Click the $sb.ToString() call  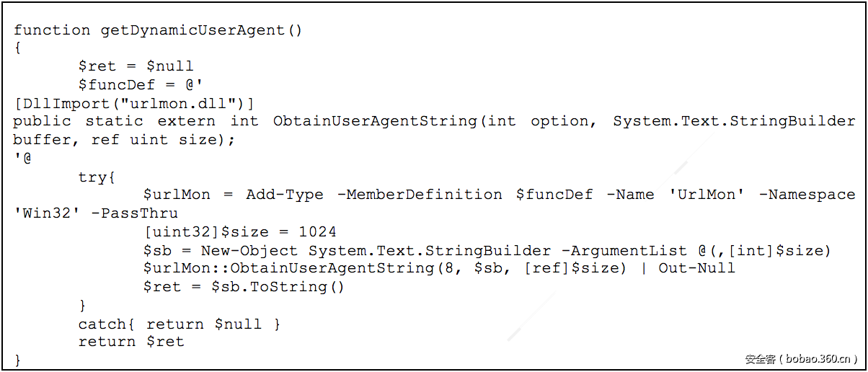(278, 287)
